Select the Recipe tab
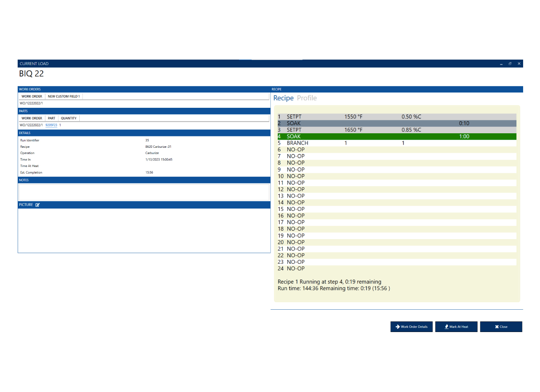 pyautogui.click(x=283, y=98)
